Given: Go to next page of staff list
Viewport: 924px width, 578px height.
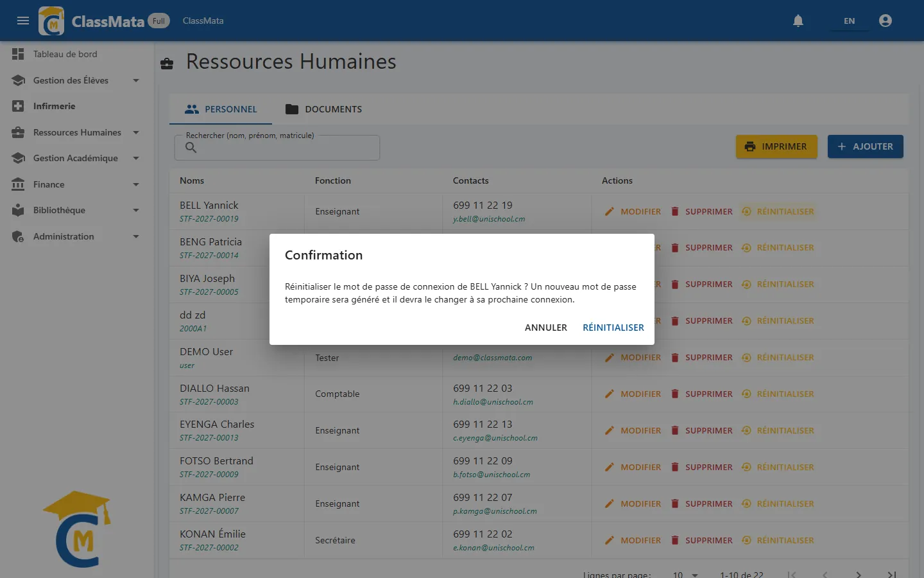Looking at the screenshot, I should tap(859, 574).
